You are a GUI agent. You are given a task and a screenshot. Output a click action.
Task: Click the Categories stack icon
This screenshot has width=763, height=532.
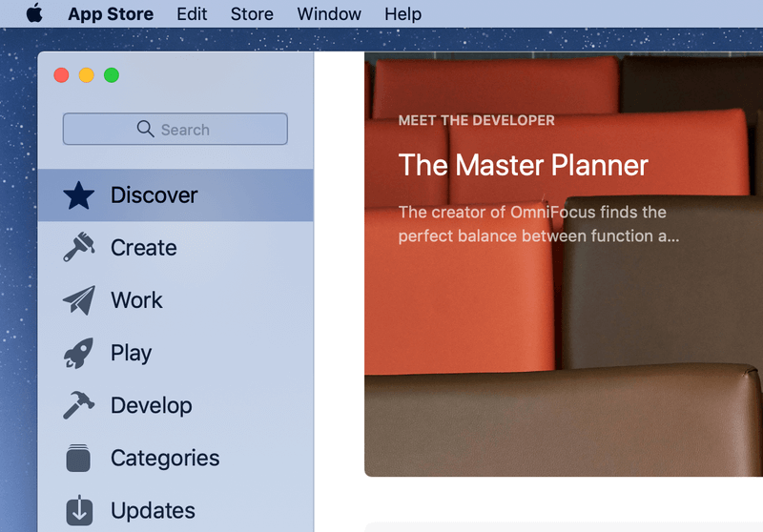tap(78, 458)
